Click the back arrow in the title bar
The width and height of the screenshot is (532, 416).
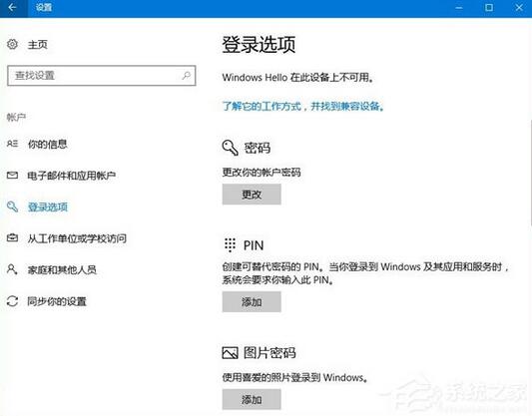tap(12, 7)
